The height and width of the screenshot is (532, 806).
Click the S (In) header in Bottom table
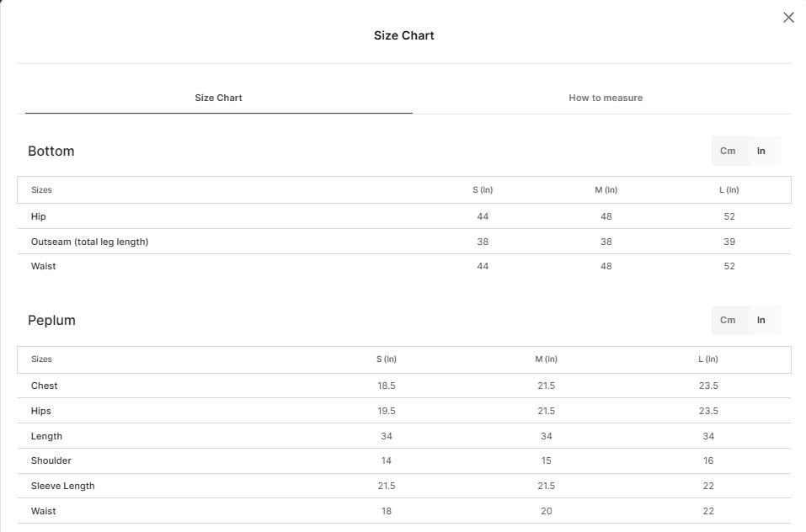[x=483, y=190]
